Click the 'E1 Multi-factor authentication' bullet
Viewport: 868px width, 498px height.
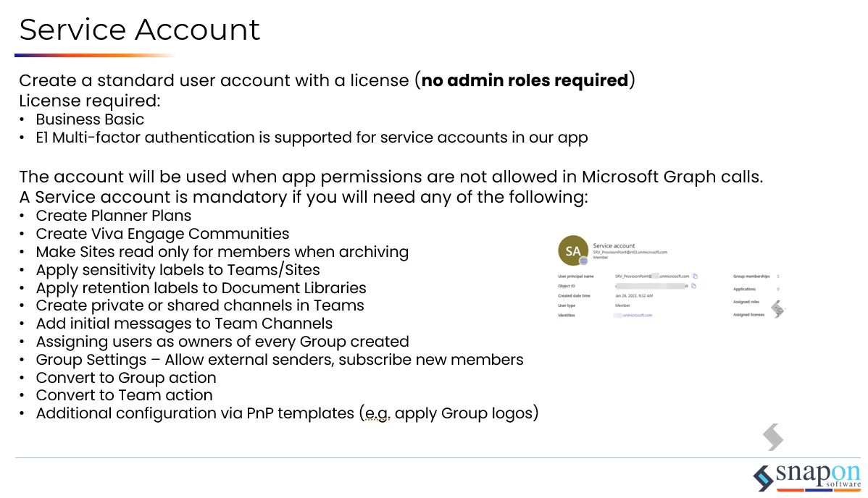point(312,138)
